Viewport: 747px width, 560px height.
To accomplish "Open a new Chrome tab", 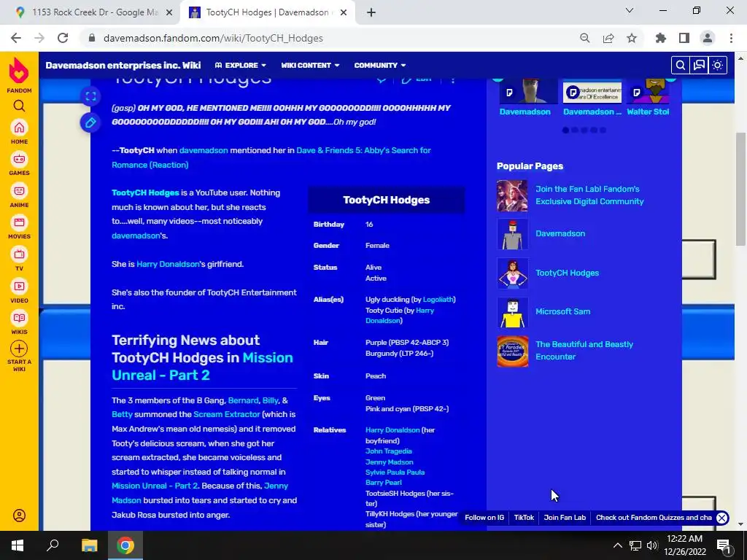I will click(x=371, y=12).
